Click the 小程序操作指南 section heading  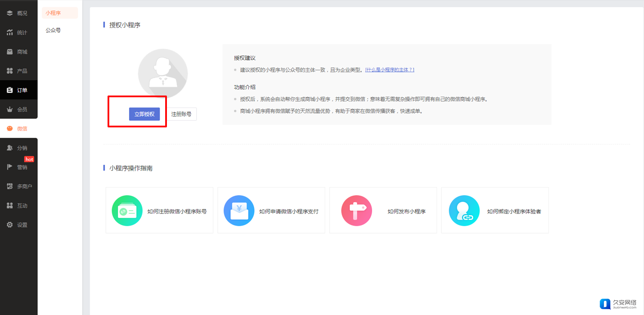131,168
